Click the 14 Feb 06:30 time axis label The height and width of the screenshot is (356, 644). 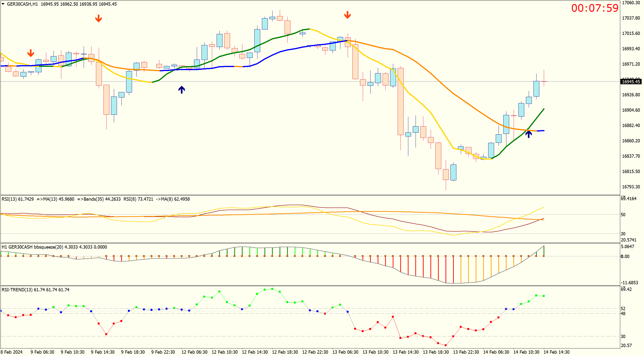click(x=496, y=352)
